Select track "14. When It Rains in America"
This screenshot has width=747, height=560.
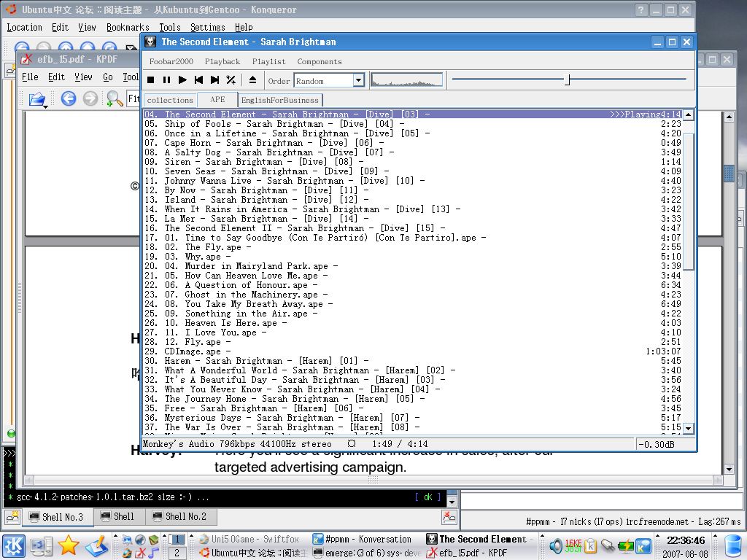pyautogui.click(x=413, y=209)
